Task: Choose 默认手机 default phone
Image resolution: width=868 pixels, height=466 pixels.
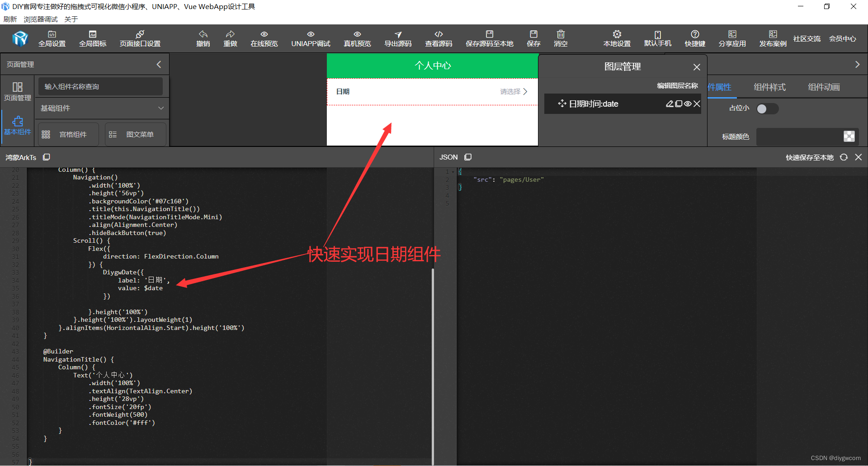Action: pos(658,39)
